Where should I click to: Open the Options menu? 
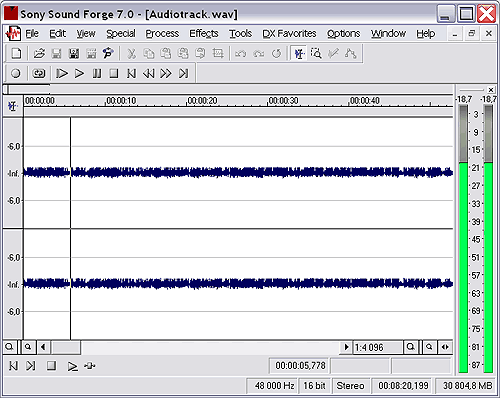coord(343,34)
